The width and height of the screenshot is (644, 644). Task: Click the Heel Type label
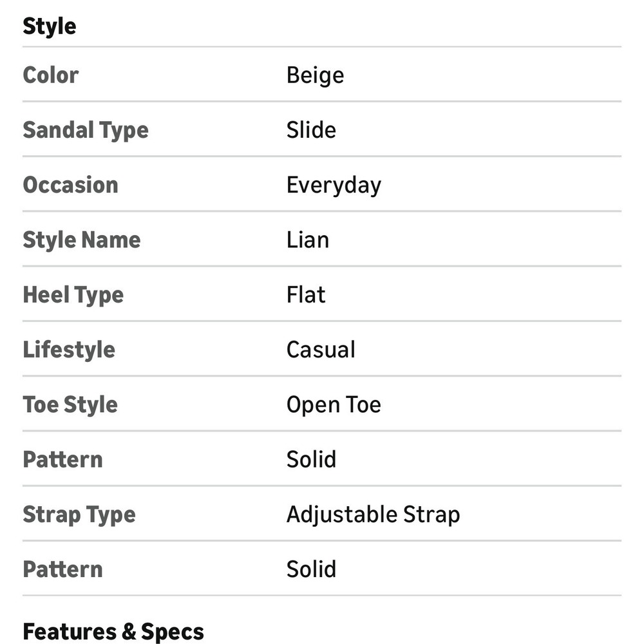coord(73,295)
